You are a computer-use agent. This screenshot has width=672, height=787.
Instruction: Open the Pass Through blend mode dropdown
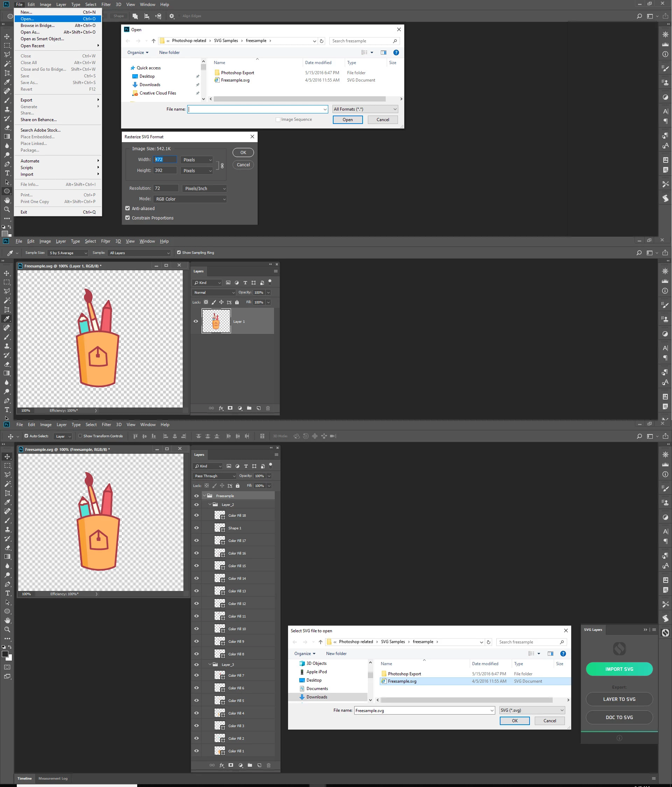(x=214, y=475)
